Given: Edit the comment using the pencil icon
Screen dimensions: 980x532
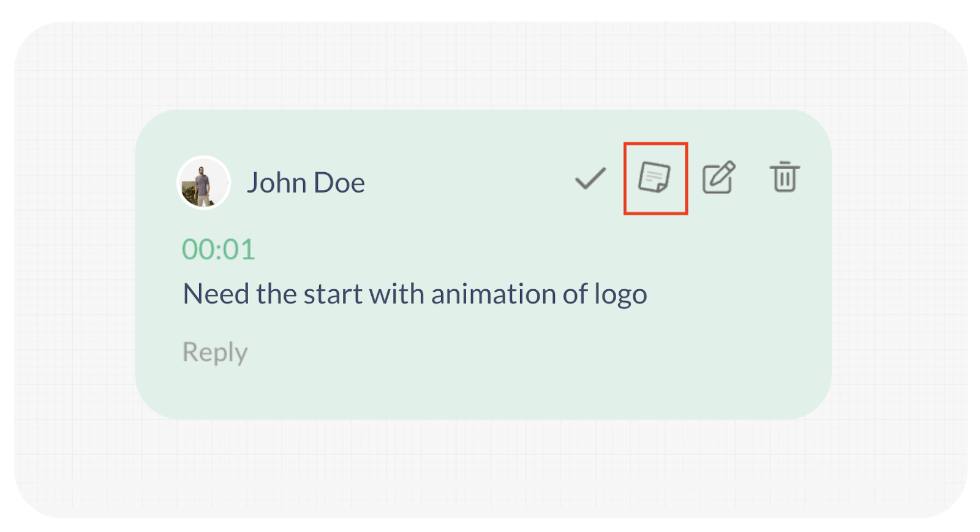Looking at the screenshot, I should pos(719,177).
